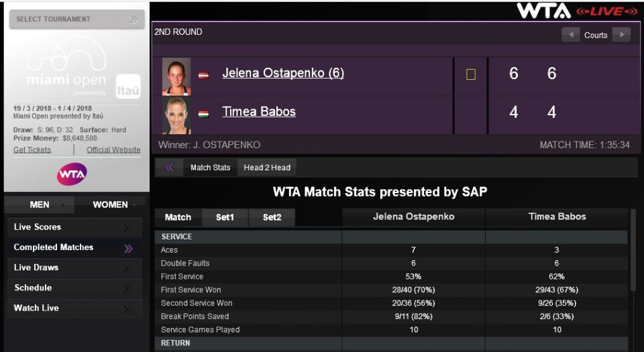The height and width of the screenshot is (352, 644).
Task: Go to next court with right arrow
Action: click(x=621, y=35)
